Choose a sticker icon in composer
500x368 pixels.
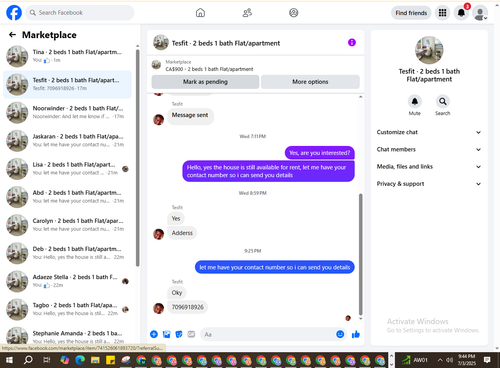click(x=179, y=334)
